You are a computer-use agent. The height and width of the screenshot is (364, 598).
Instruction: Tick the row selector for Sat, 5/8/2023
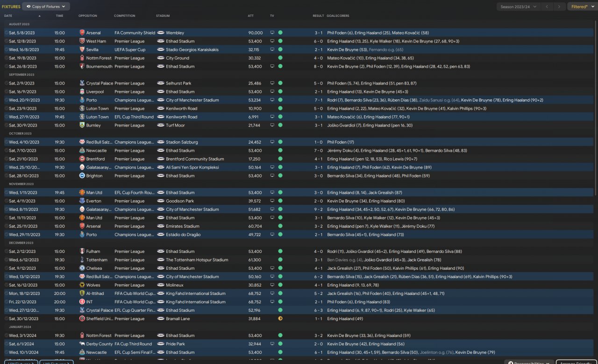(x=7, y=33)
